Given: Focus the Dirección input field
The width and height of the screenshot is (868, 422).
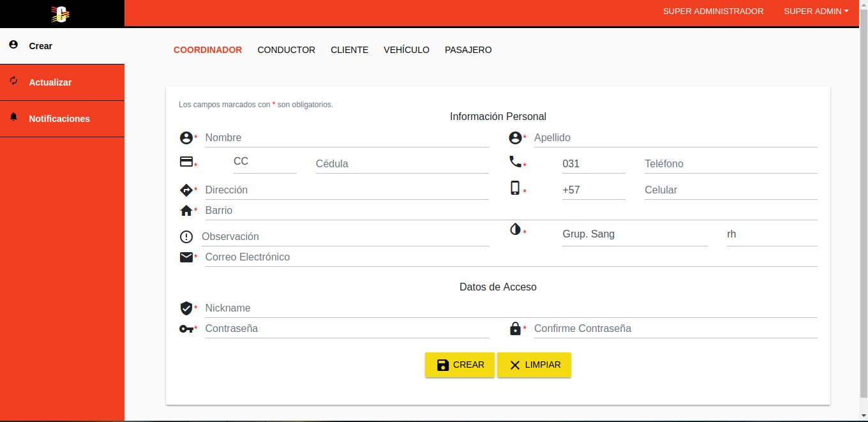Looking at the screenshot, I should (x=347, y=190).
